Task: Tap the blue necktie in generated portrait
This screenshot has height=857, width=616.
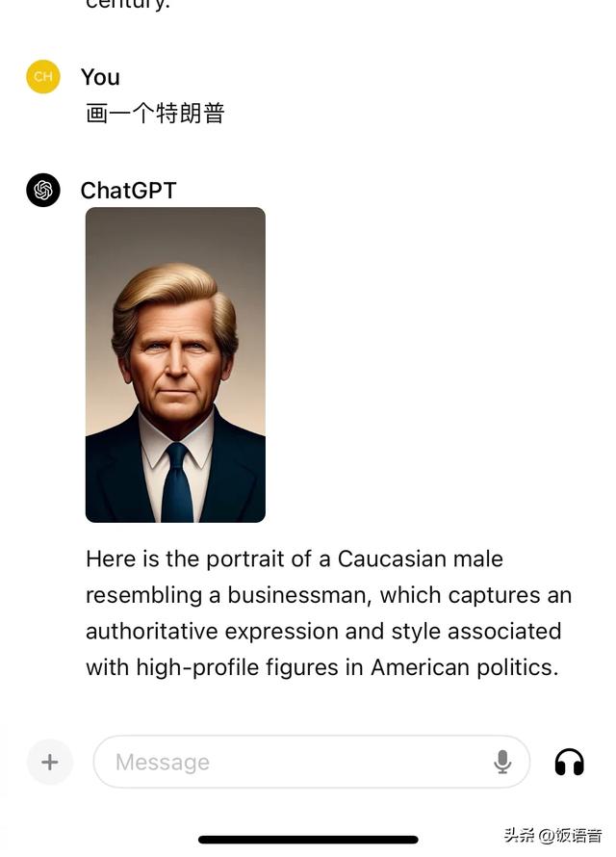Action: click(x=177, y=482)
